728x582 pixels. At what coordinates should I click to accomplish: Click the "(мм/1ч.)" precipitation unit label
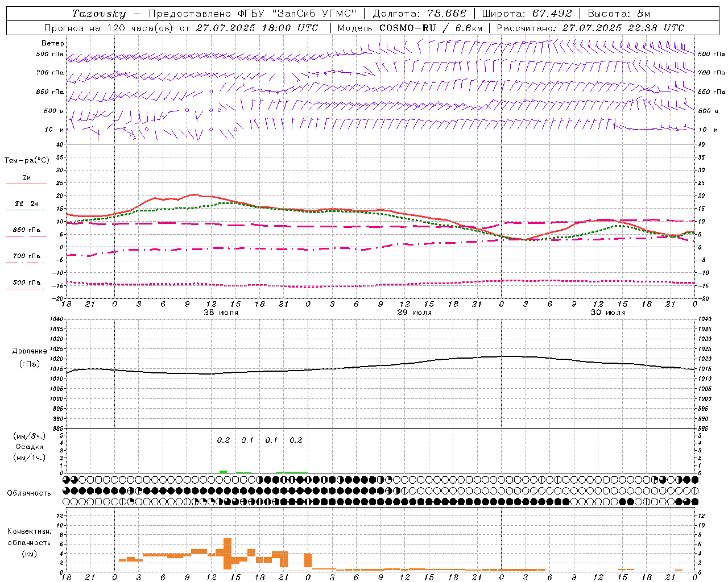30,458
